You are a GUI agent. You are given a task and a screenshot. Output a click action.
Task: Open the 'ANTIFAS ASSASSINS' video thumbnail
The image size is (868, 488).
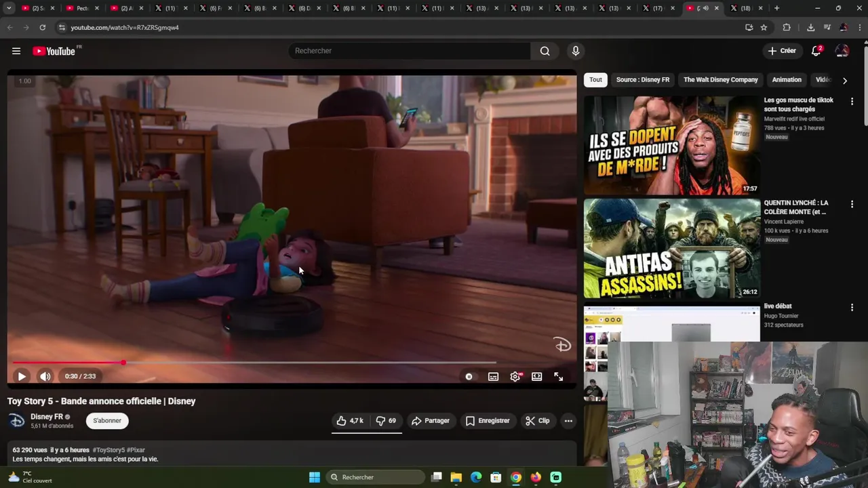[x=672, y=248]
